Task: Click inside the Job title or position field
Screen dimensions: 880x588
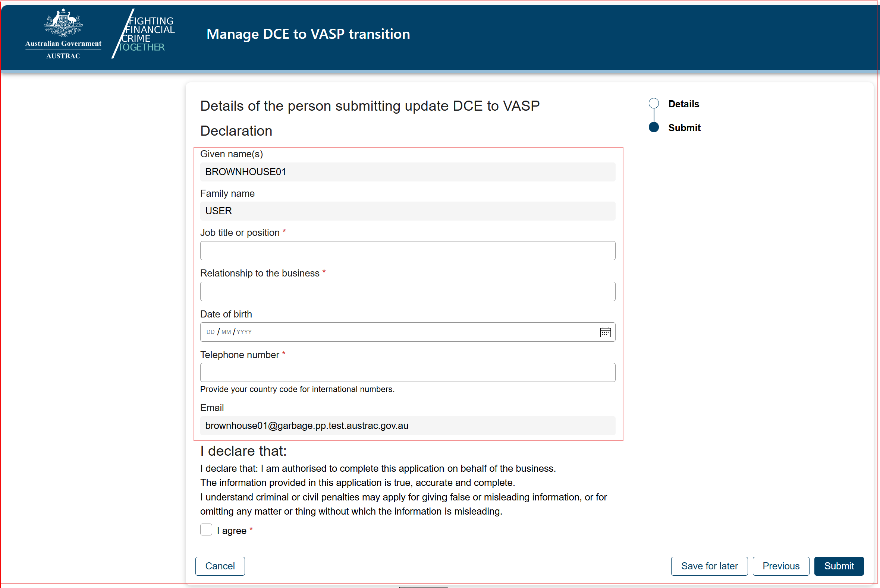Action: click(x=408, y=250)
